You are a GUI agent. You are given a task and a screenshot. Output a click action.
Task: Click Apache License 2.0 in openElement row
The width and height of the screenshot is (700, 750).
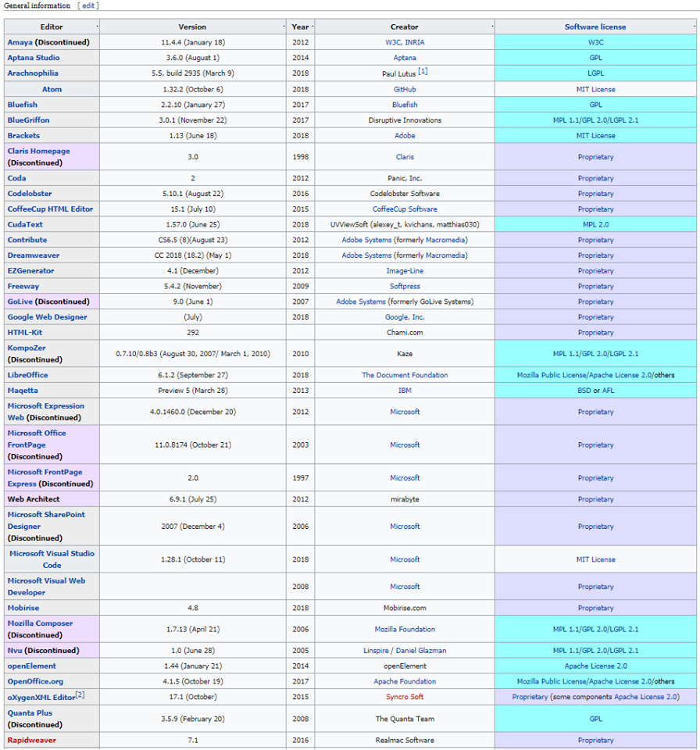tap(595, 666)
